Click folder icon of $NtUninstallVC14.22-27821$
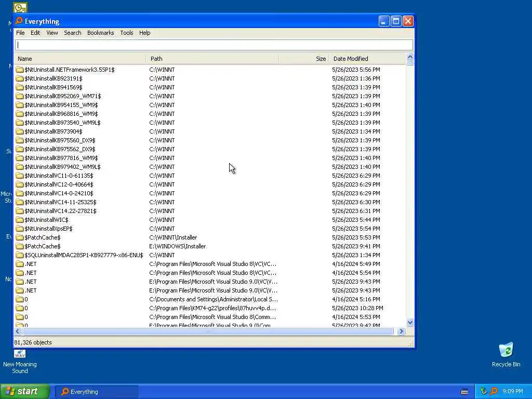Viewport: 532px width, 399px height. tap(20, 211)
